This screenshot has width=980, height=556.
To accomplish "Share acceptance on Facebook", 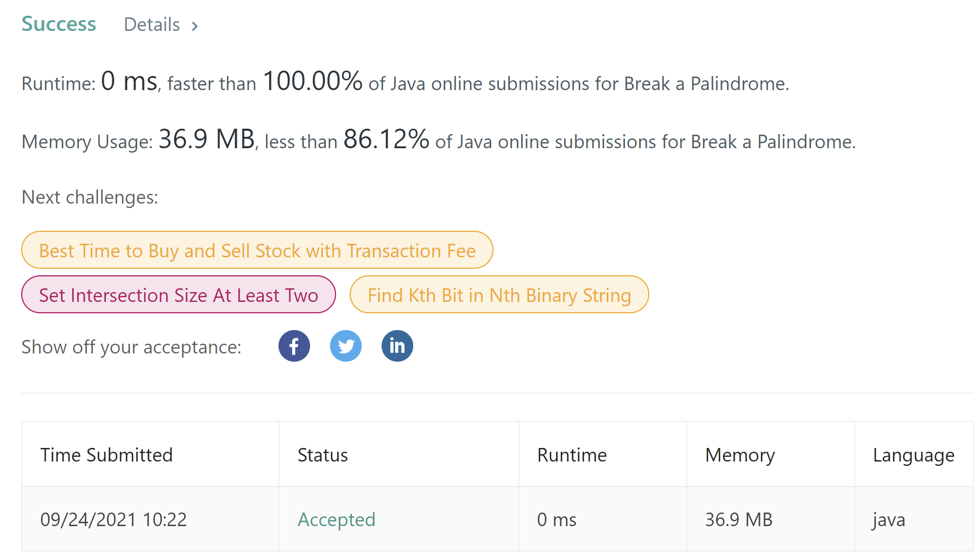I will (294, 346).
